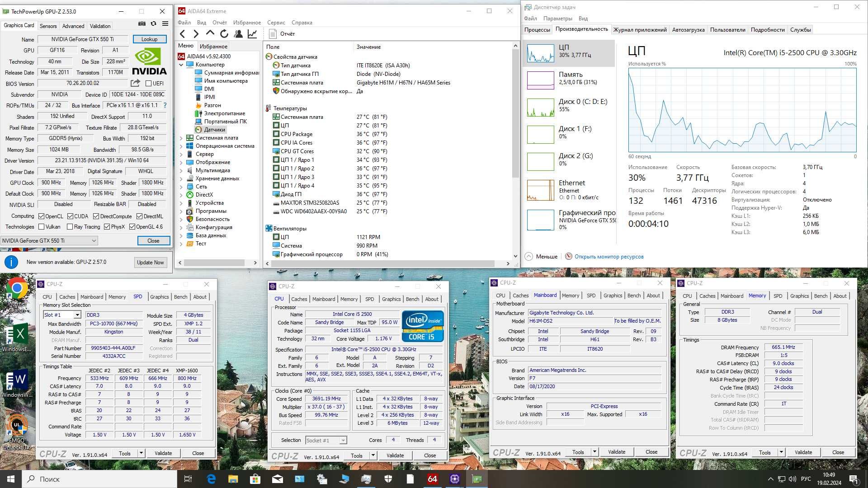Open Автозагрузка tab in Task Manager
The image size is (868, 488).
pos(688,30)
